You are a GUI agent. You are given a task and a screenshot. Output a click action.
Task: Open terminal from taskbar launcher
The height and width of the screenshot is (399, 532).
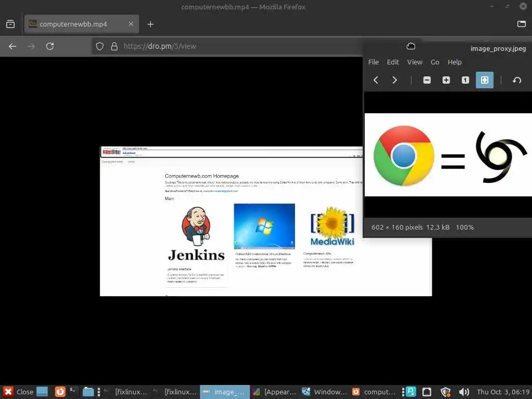pos(74,392)
